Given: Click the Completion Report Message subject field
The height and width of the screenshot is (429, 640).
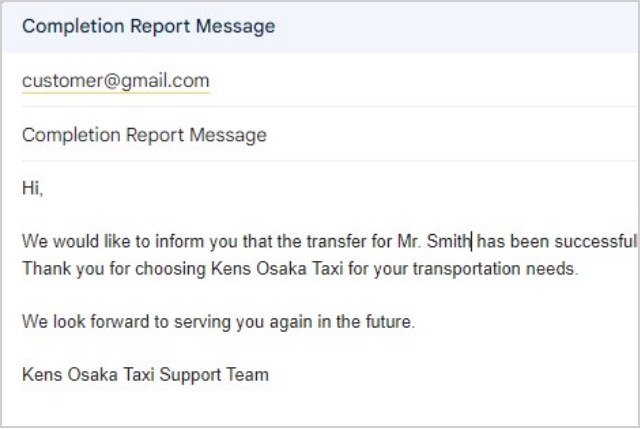Looking at the screenshot, I should click(x=144, y=134).
